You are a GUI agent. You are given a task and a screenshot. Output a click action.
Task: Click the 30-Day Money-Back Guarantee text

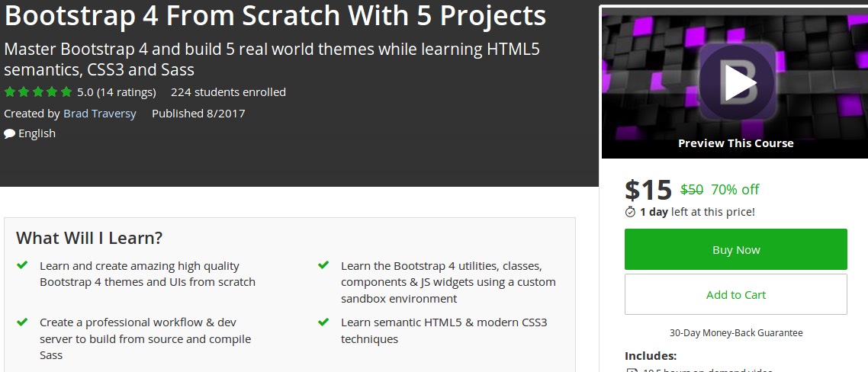pos(735,332)
